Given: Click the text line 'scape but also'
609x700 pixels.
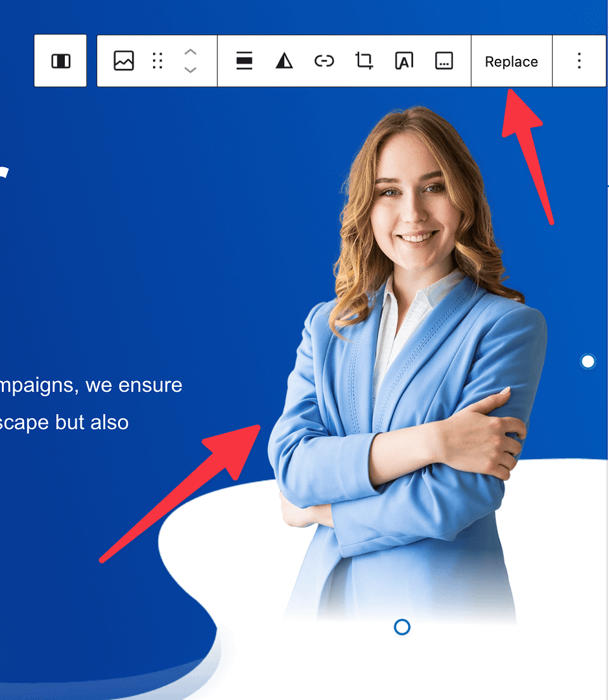Looking at the screenshot, I should (x=64, y=423).
